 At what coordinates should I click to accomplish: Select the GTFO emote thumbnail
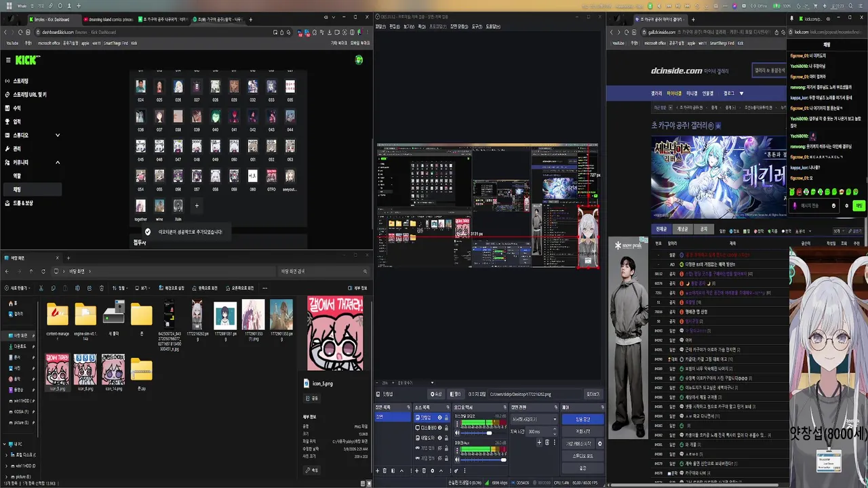click(271, 176)
